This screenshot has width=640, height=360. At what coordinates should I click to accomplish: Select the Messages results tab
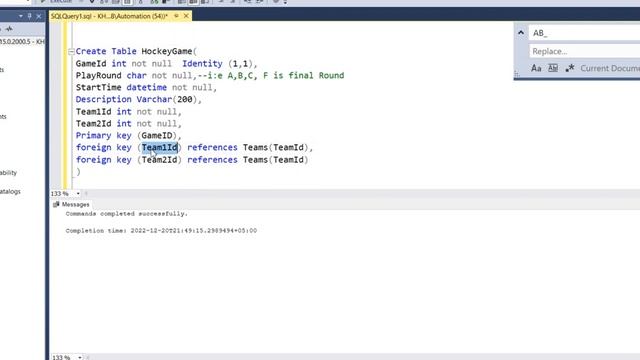point(71,204)
